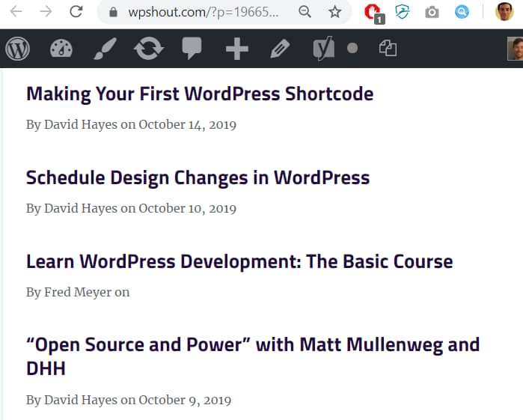Select the Edit post pencil icon
The width and height of the screenshot is (523, 420).
pyautogui.click(x=280, y=49)
